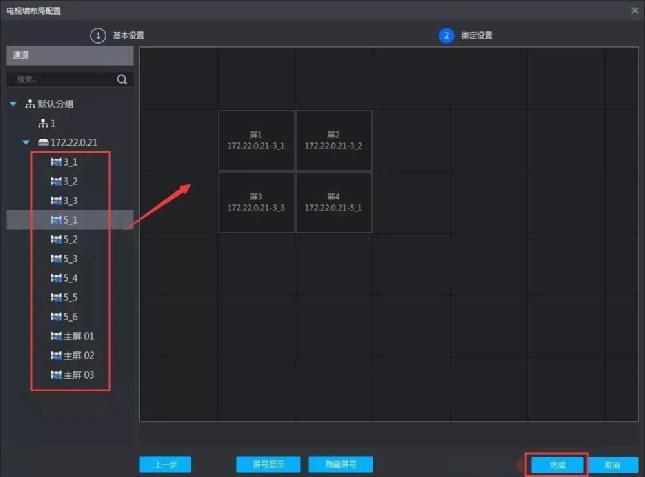
Task: Collapse the 默认分组 tree group
Action: tap(13, 104)
